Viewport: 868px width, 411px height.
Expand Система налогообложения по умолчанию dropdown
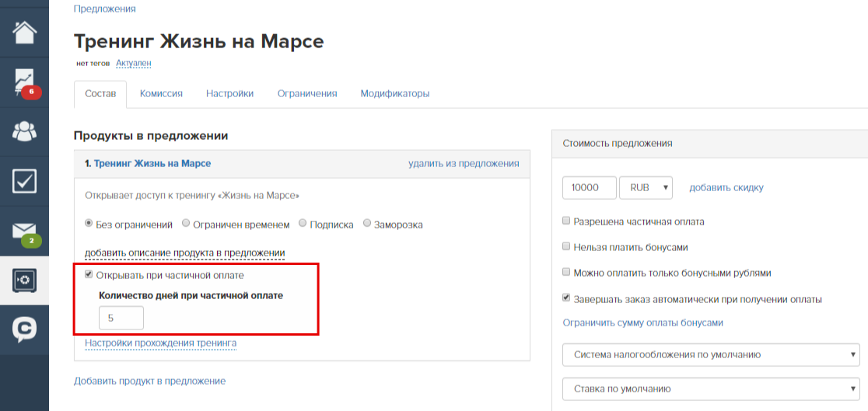pyautogui.click(x=711, y=354)
